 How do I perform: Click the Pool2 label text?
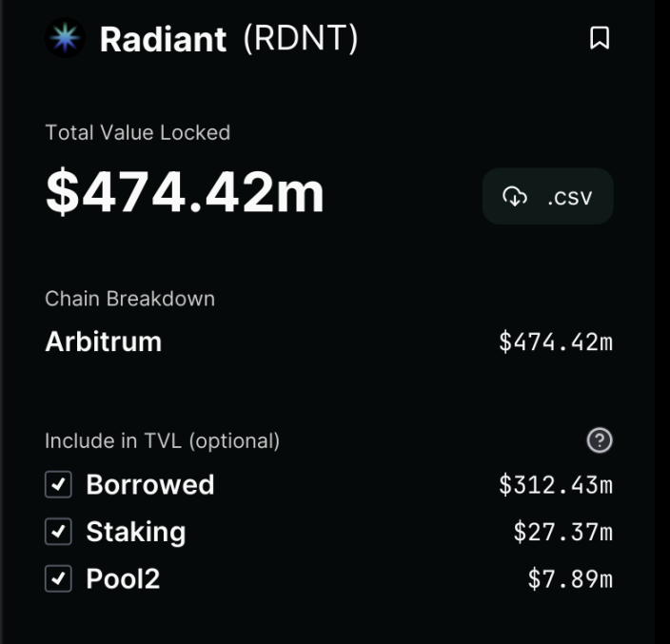pyautogui.click(x=123, y=578)
